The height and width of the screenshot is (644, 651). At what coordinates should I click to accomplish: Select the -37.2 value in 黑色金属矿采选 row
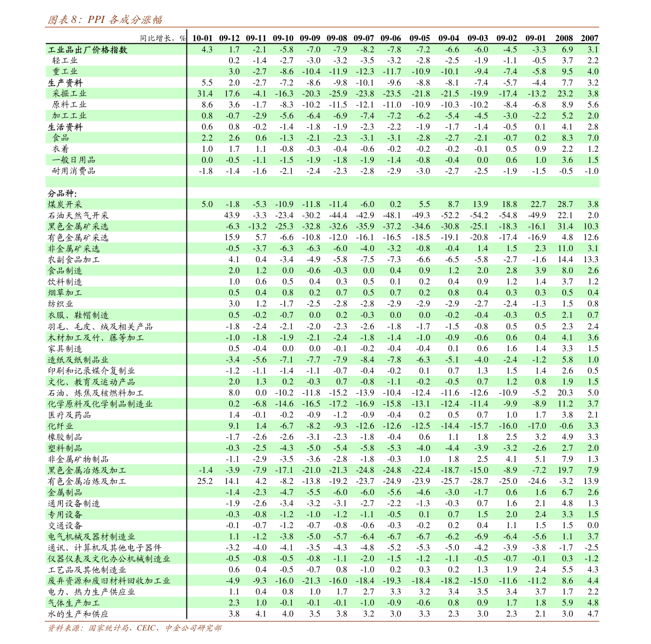[391, 226]
